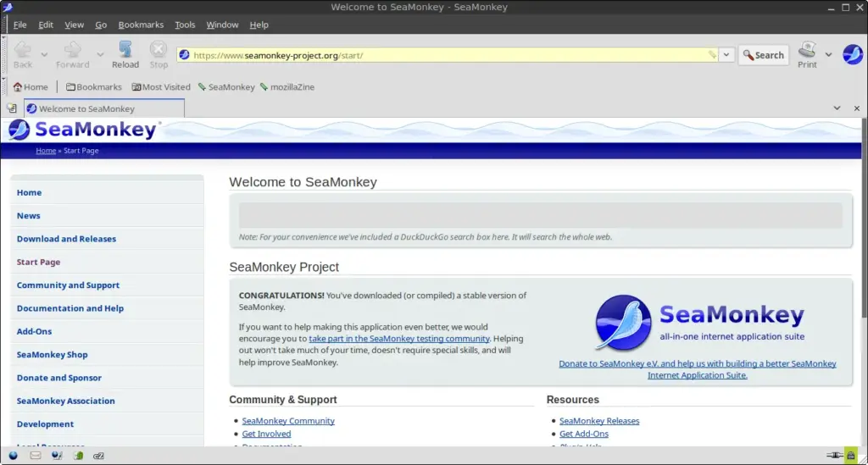Open the SeaMonkey Releases link
The image size is (868, 465).
(599, 421)
